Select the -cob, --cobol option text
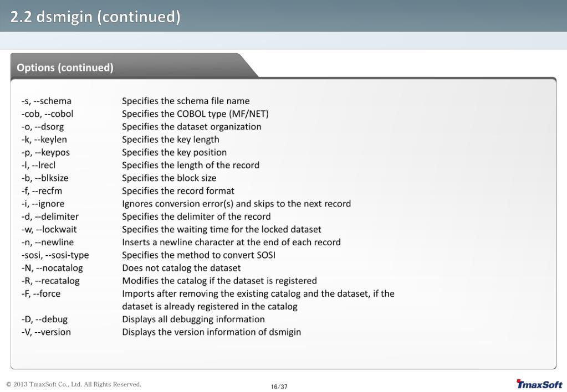 [47, 114]
